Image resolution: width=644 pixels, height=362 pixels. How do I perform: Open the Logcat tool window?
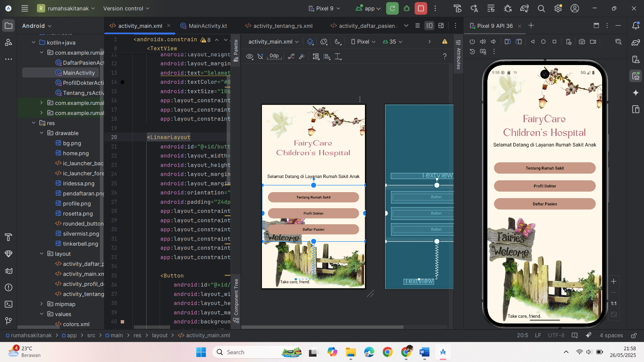[x=9, y=271]
